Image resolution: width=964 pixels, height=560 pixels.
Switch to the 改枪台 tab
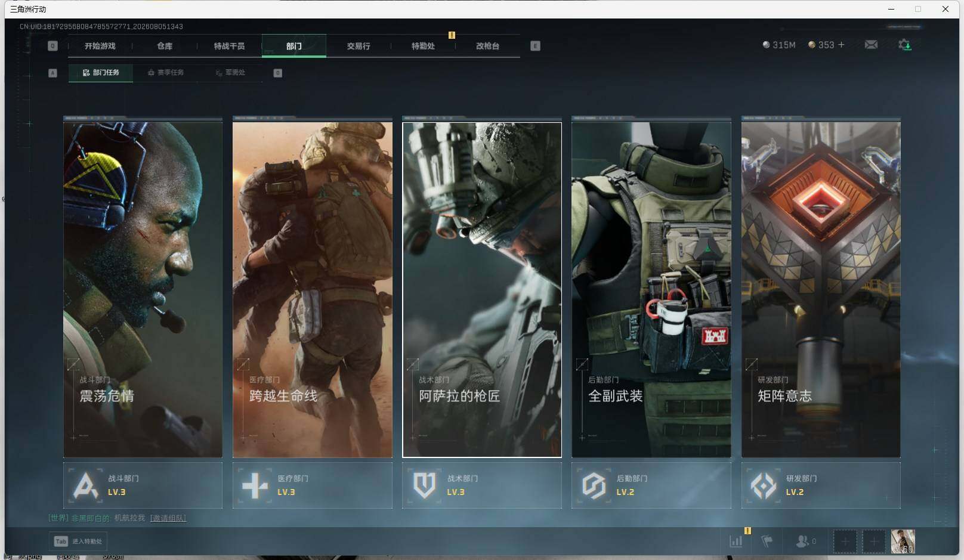[x=487, y=46]
